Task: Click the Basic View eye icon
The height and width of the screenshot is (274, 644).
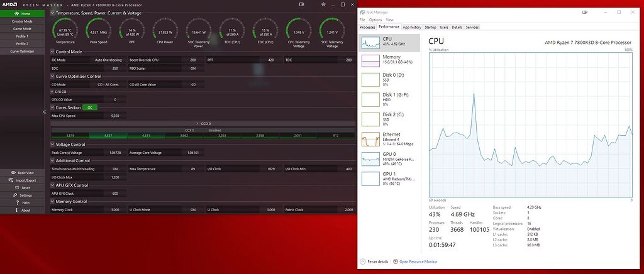Action: [x=13, y=172]
